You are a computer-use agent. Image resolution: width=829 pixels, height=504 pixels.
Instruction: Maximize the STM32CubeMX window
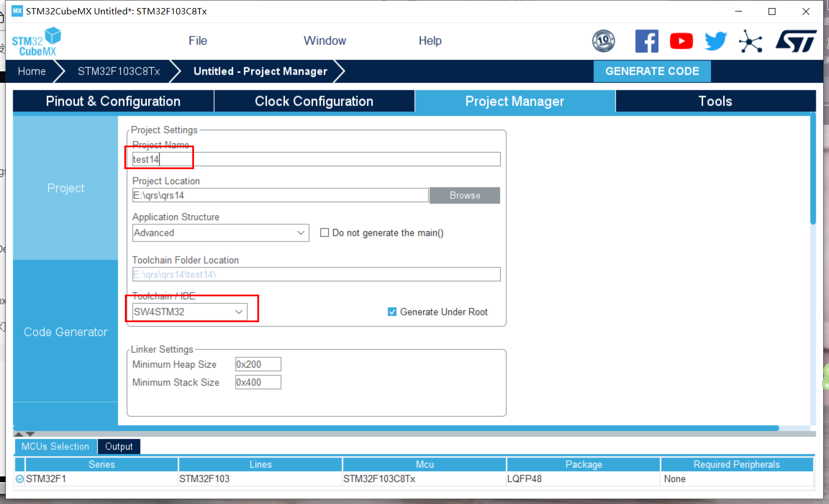772,11
